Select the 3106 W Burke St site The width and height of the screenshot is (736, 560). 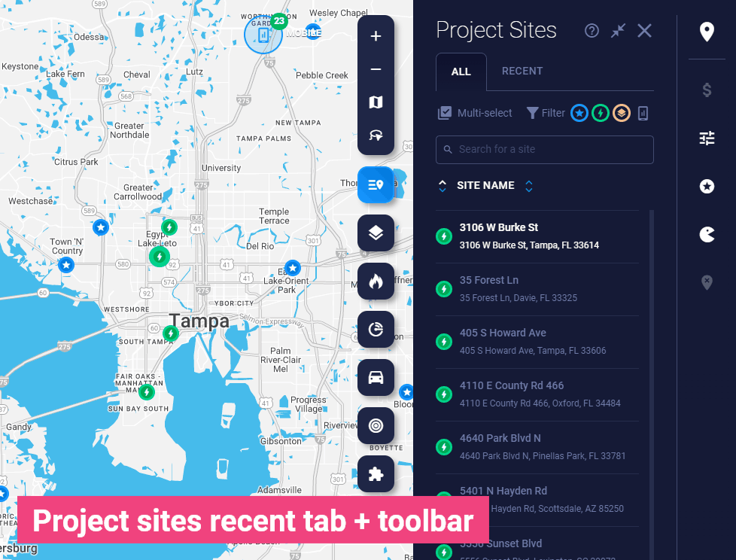tap(537, 236)
